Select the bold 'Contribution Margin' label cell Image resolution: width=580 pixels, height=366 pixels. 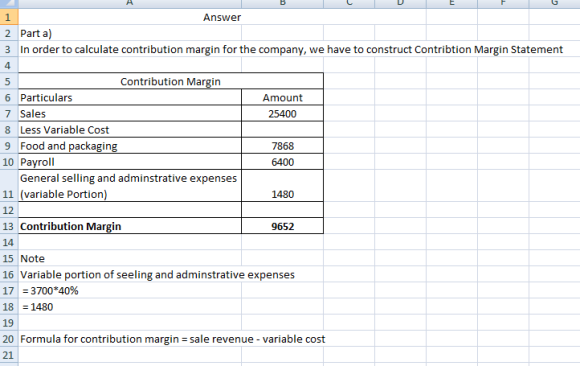[130, 226]
